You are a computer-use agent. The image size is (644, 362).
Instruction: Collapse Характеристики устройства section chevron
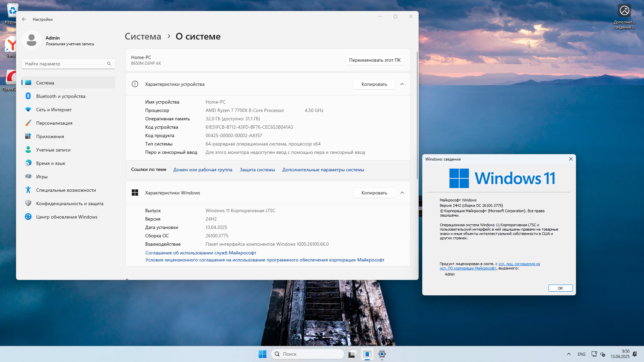pos(402,84)
